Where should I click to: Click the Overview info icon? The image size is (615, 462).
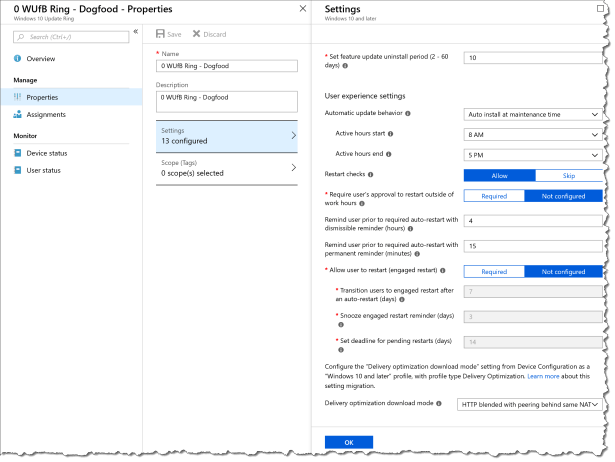coord(18,58)
